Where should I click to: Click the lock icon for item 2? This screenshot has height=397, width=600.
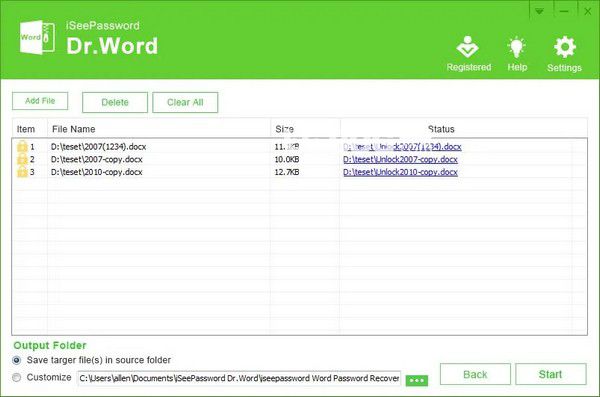22,159
